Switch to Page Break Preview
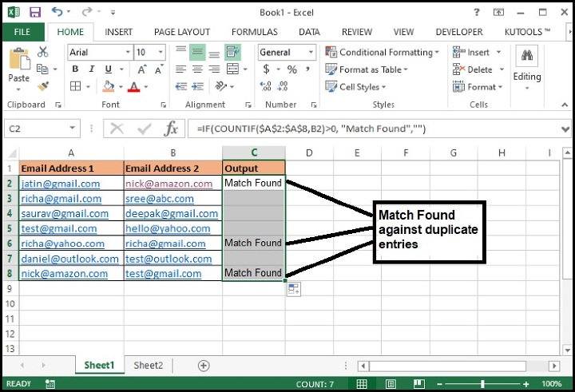575x392 pixels. pos(418,384)
